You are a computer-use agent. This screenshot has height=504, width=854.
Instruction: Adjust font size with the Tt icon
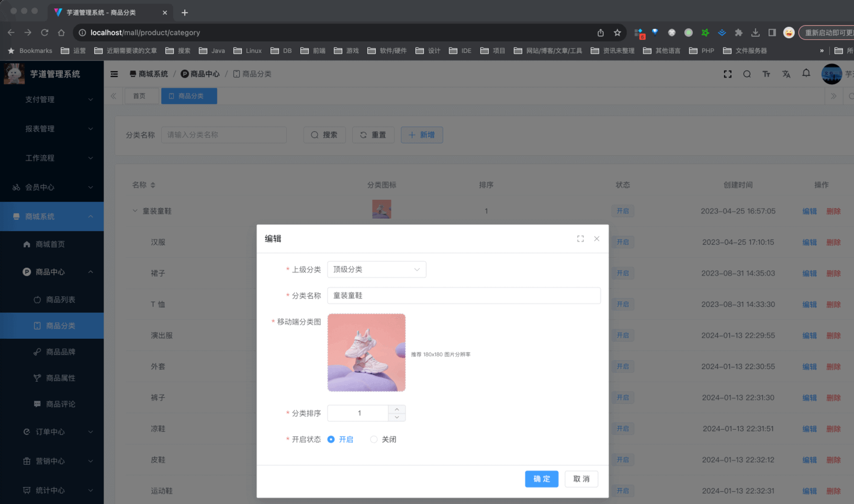(x=767, y=74)
